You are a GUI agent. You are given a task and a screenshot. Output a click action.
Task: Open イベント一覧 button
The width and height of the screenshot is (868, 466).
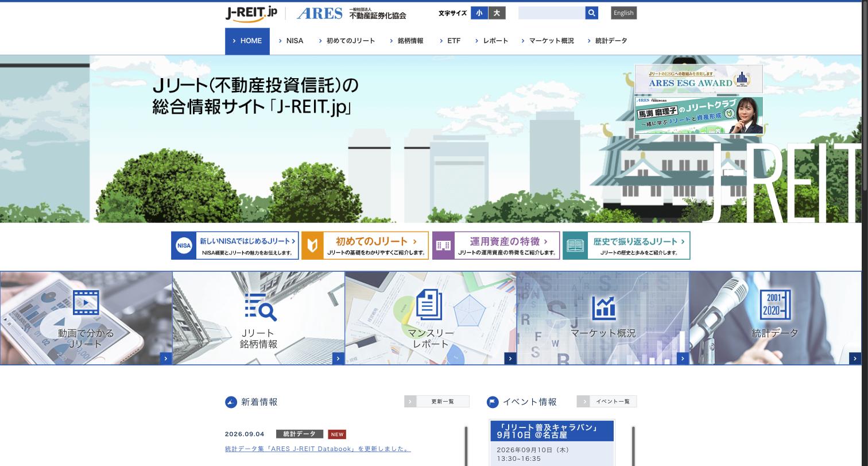click(607, 402)
